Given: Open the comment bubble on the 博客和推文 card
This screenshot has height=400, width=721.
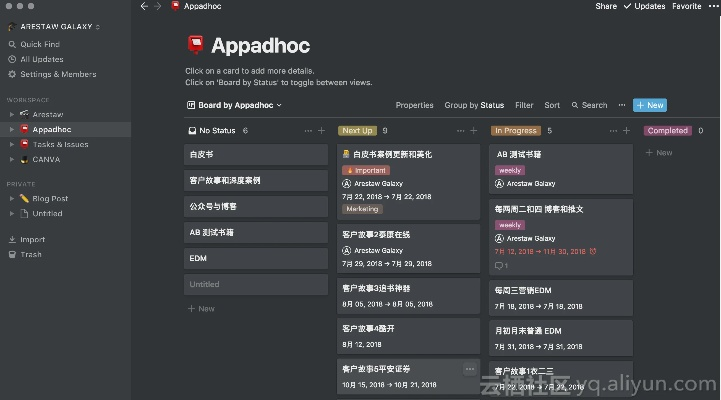Looking at the screenshot, I should coord(500,266).
